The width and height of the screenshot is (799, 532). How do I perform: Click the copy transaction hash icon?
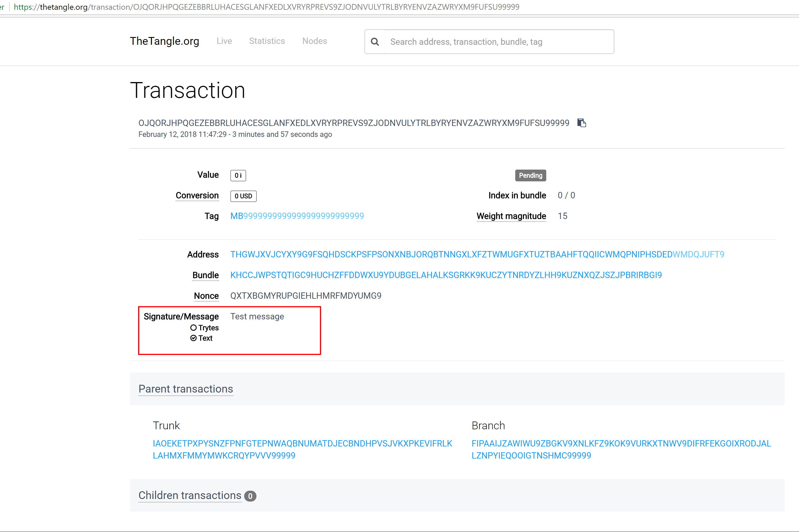point(581,123)
